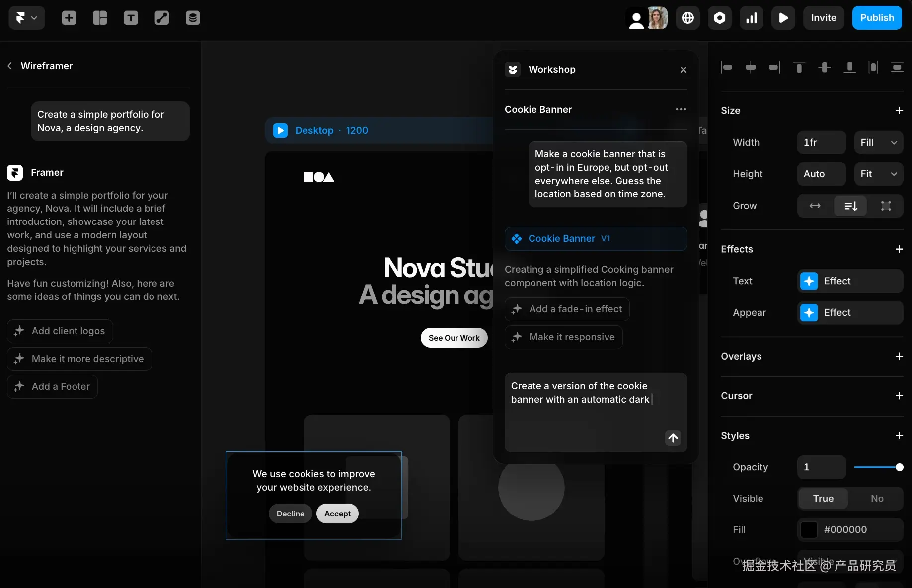The height and width of the screenshot is (588, 912).
Task: Open the Width Fill sizing dropdown
Action: point(879,143)
